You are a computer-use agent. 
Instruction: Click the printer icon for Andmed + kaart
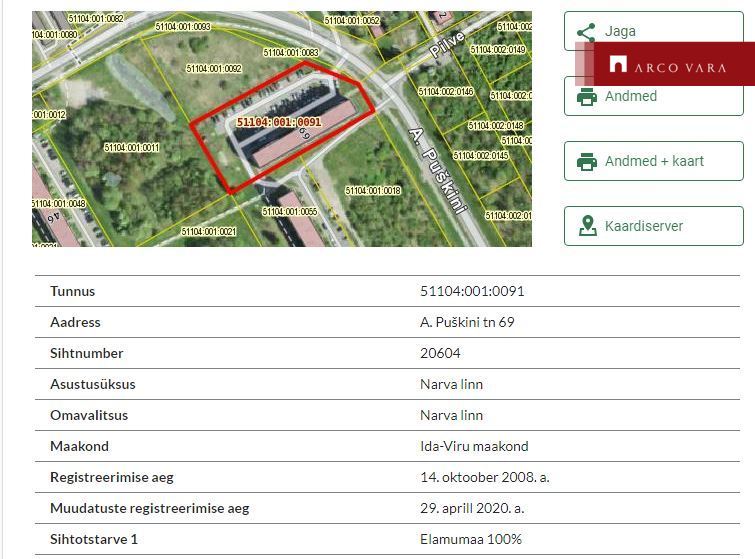coord(586,161)
